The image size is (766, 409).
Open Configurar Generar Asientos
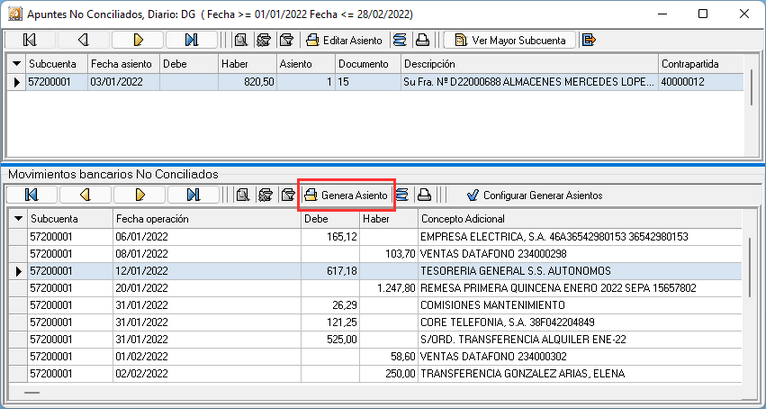tap(534, 195)
